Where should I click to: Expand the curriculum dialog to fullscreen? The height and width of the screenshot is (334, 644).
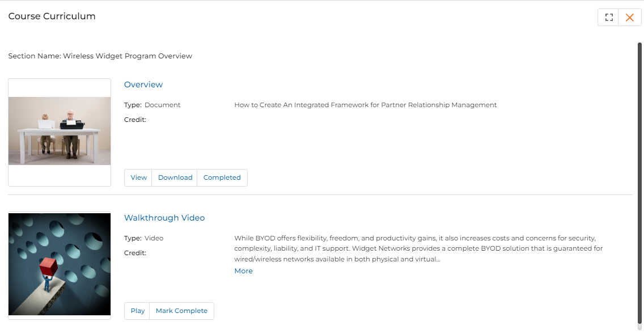(608, 17)
